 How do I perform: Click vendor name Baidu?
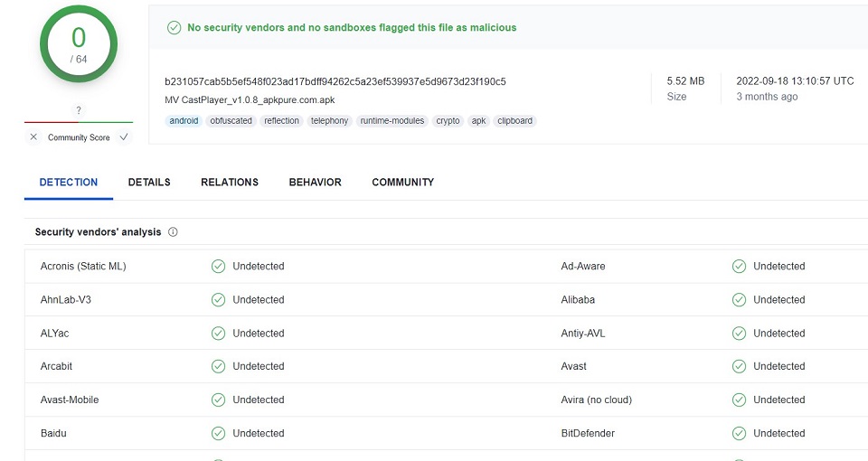click(53, 433)
